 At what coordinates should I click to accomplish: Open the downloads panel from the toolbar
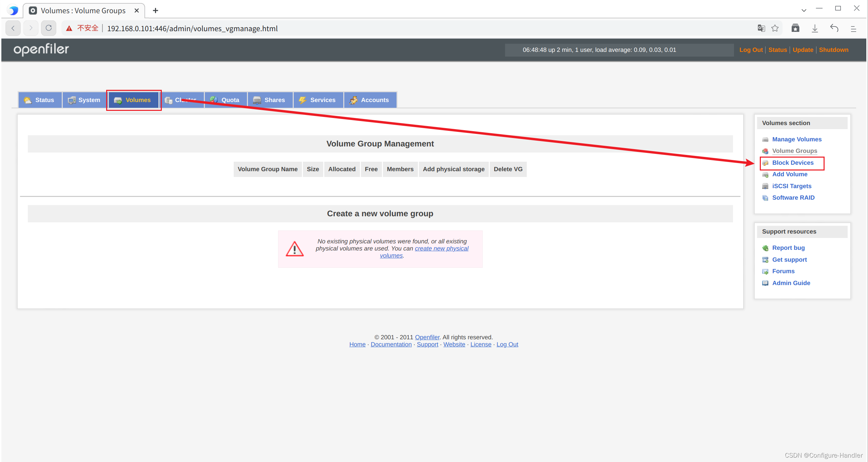815,28
